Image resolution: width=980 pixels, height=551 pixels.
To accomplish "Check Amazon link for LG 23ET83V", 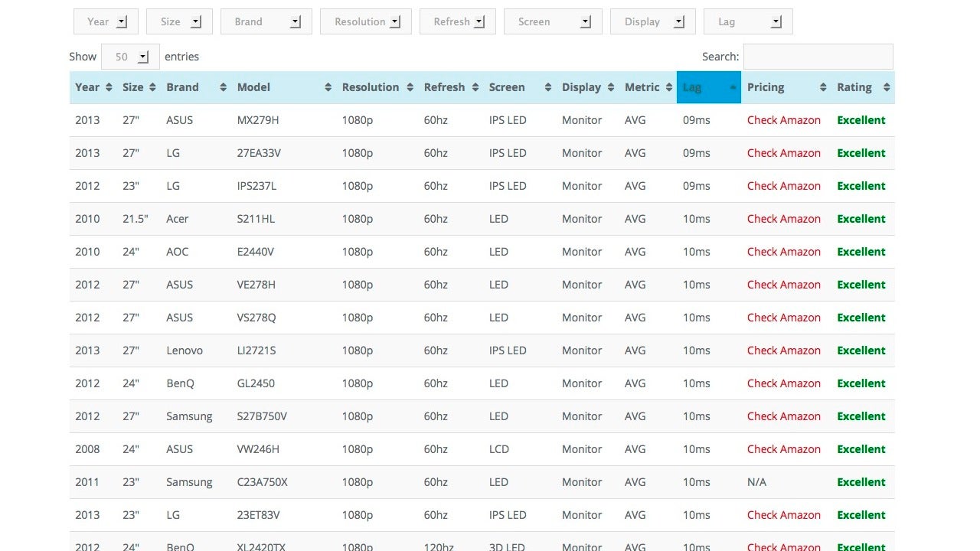I will pyautogui.click(x=783, y=515).
